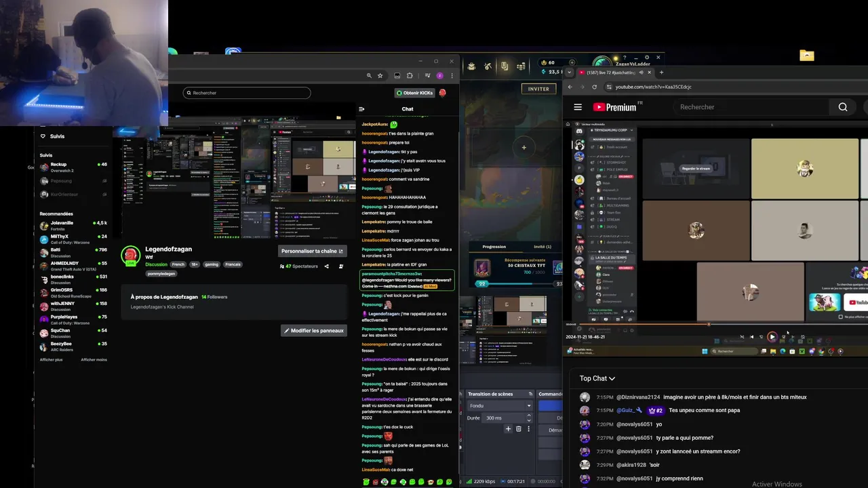The image size is (868, 488).
Task: Open Balti recommended channel
Action: pos(73,252)
